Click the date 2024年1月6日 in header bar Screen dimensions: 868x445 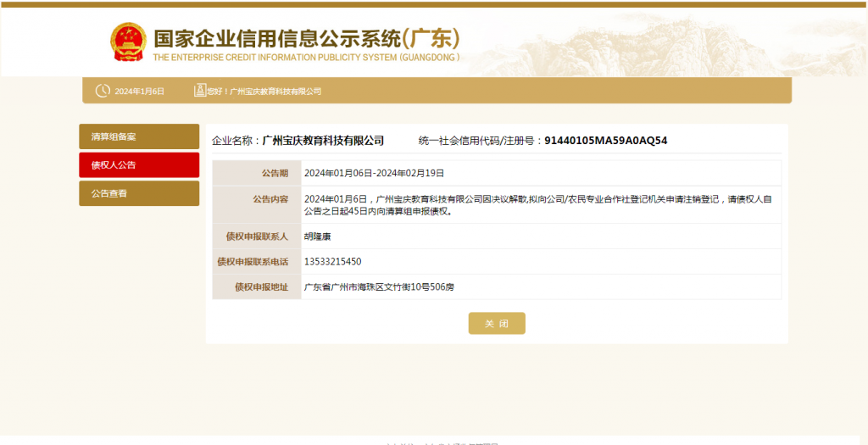pyautogui.click(x=140, y=92)
